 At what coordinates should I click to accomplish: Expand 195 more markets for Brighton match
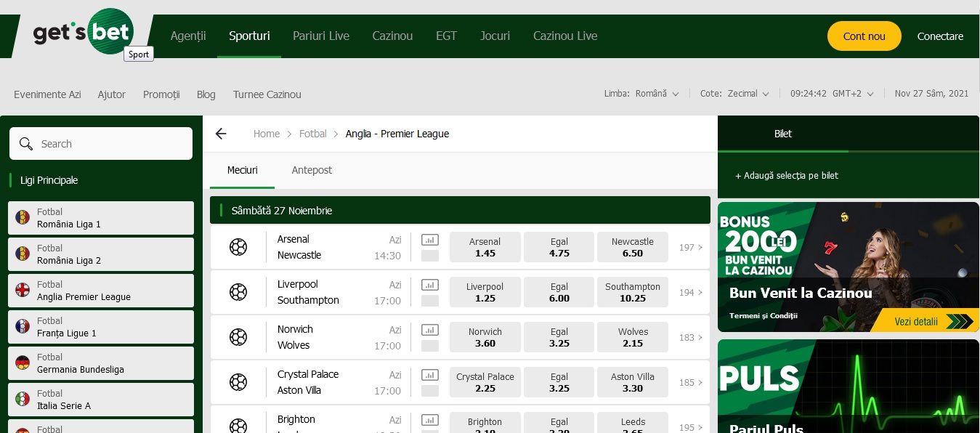click(691, 428)
